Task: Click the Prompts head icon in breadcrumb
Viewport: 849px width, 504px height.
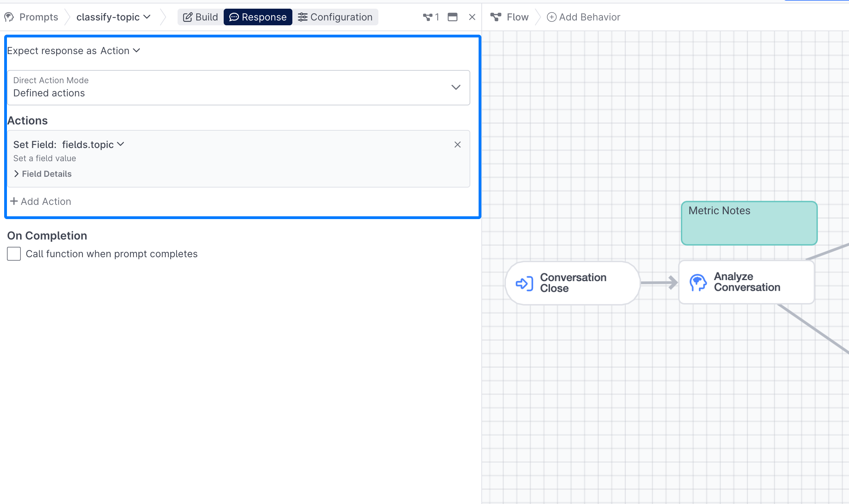Action: click(x=9, y=17)
